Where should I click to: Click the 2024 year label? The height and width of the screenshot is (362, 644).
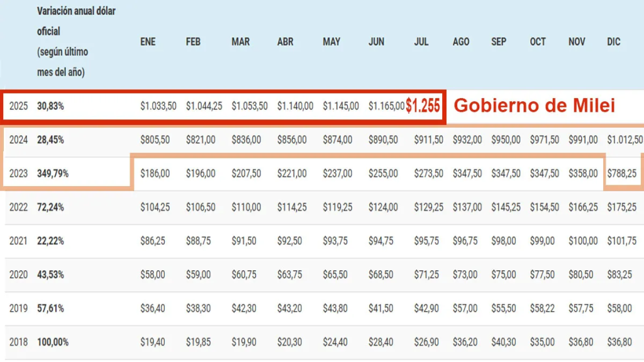19,140
